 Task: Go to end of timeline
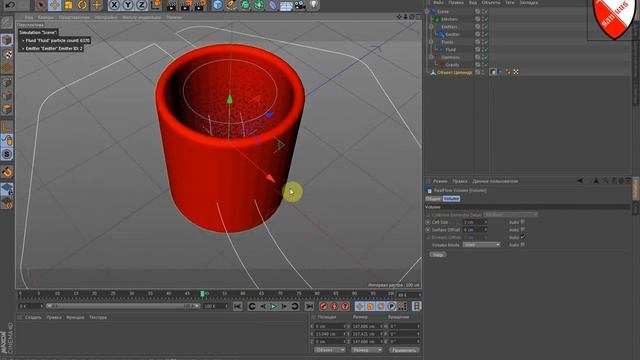[x=309, y=306]
